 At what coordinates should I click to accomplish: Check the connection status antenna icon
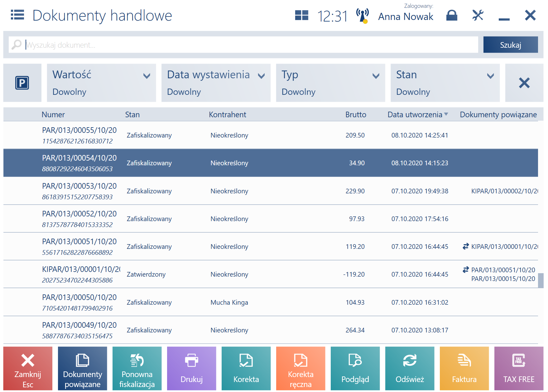(x=363, y=16)
